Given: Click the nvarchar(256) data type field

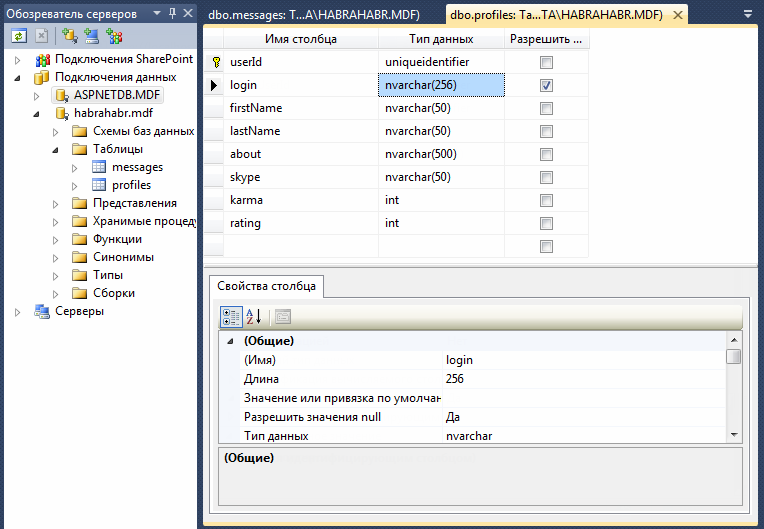Looking at the screenshot, I should (440, 85).
